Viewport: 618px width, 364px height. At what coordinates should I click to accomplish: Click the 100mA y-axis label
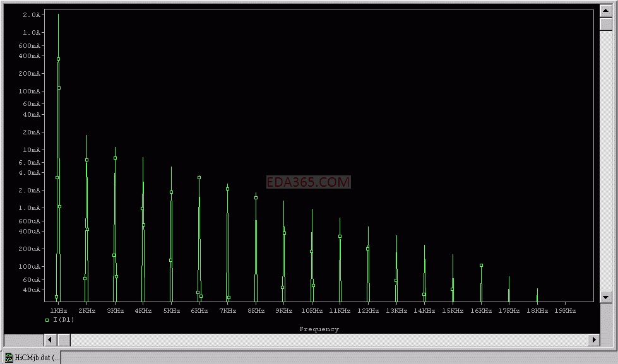29,91
